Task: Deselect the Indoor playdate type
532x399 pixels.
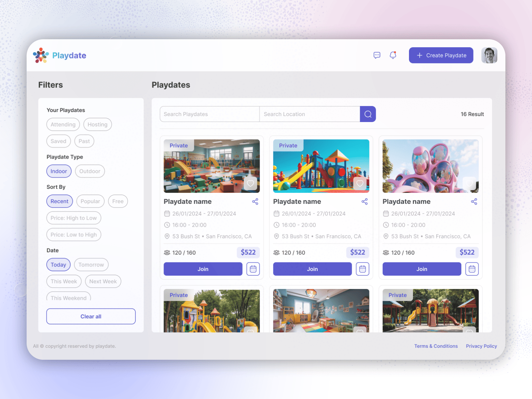Action: [59, 171]
